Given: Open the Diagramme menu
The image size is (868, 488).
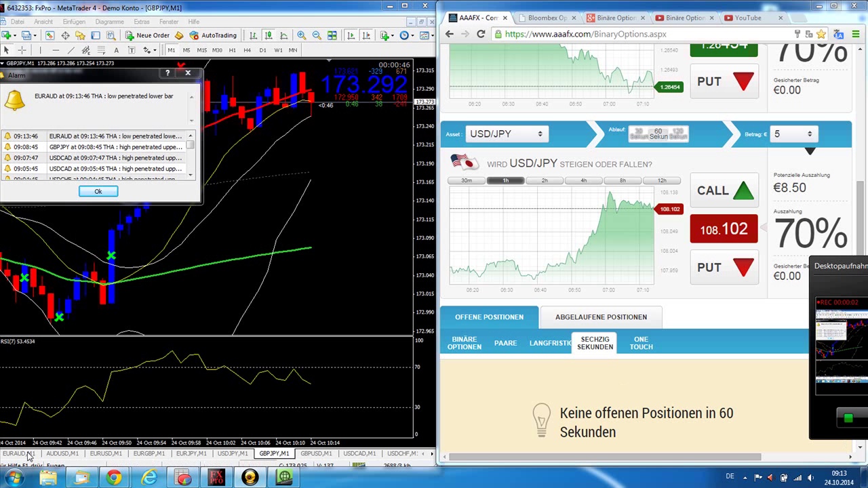Looking at the screenshot, I should pos(109,22).
